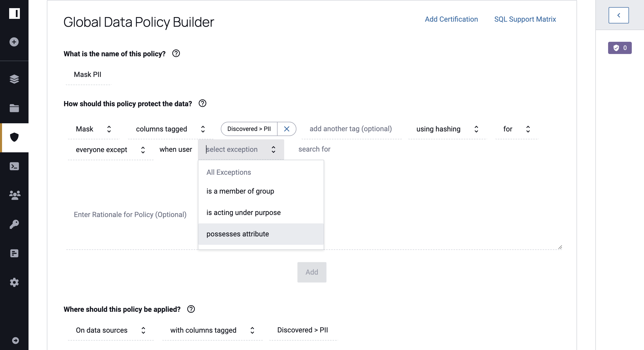Click the Add button to save exception
This screenshot has height=350, width=644.
click(312, 272)
